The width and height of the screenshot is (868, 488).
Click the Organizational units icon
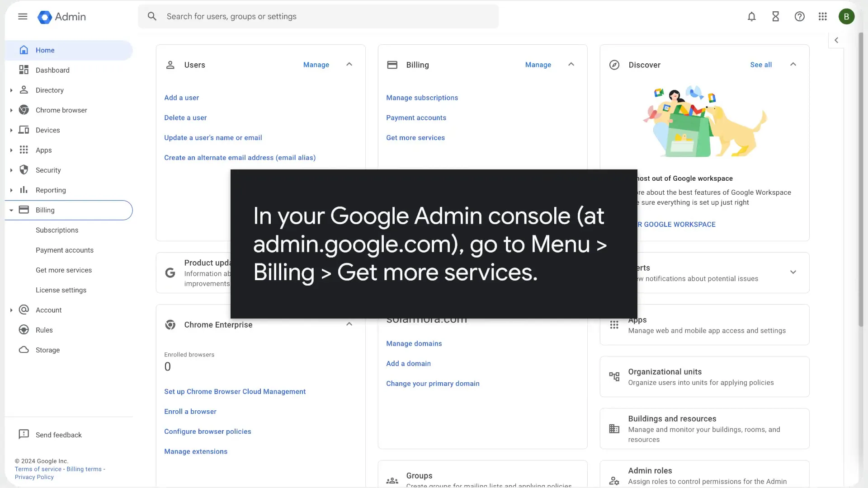click(614, 376)
